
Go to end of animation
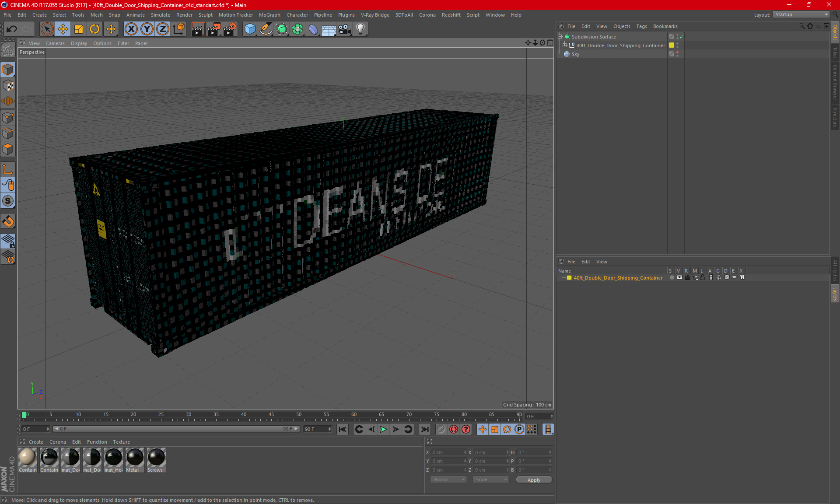pos(424,429)
